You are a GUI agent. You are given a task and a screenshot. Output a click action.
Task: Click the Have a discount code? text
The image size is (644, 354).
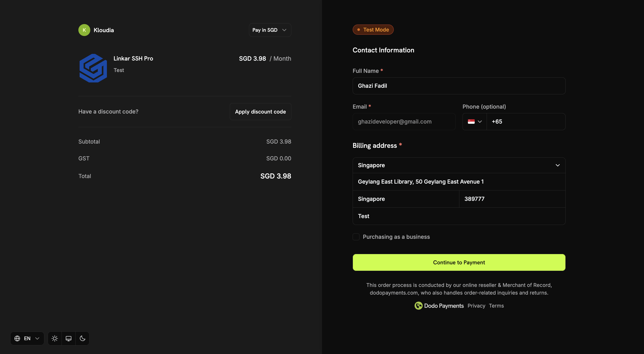coord(108,112)
